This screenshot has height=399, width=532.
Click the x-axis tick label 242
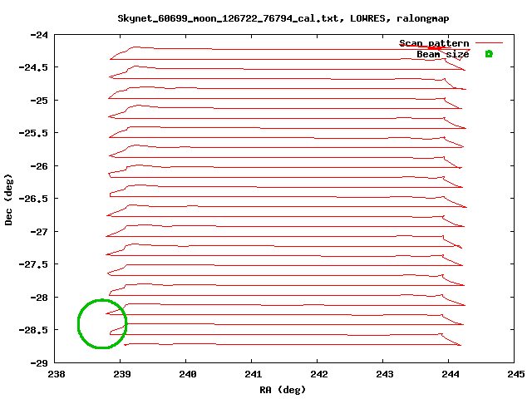(x=319, y=374)
